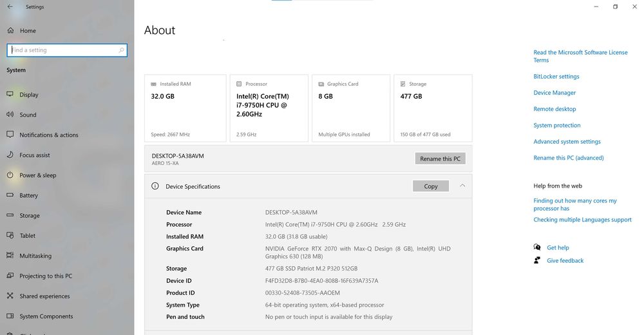Open Remote desktop link
Image resolution: width=644 pixels, height=335 pixels.
pyautogui.click(x=554, y=109)
